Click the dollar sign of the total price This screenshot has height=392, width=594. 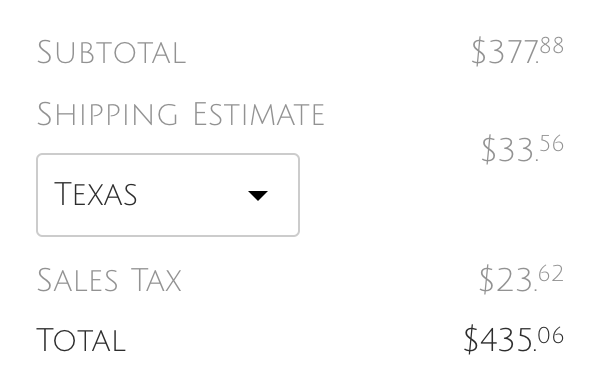471,339
